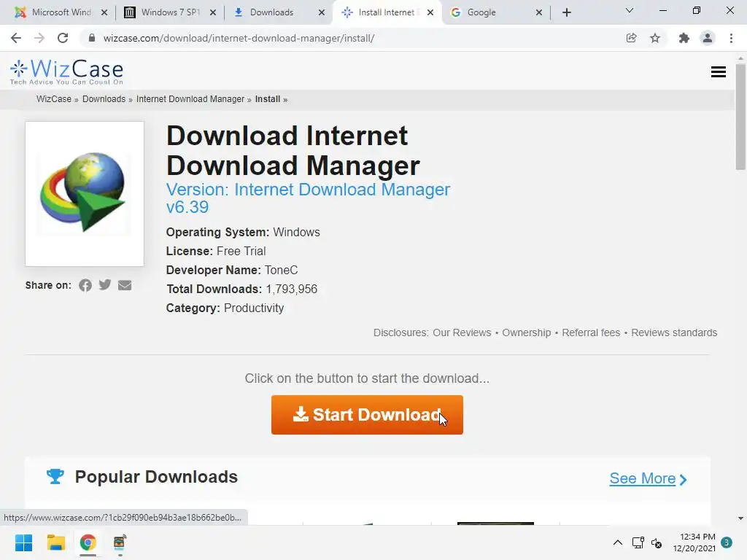The height and width of the screenshot is (560, 747).
Task: Open Internet Download Manager breadcrumb link
Action: pyautogui.click(x=190, y=99)
